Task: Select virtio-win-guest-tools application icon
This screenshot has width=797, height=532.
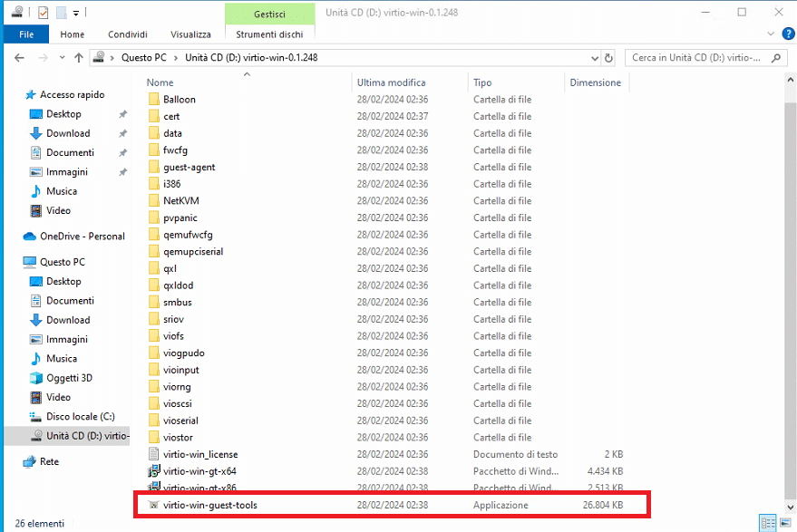Action: pos(153,505)
